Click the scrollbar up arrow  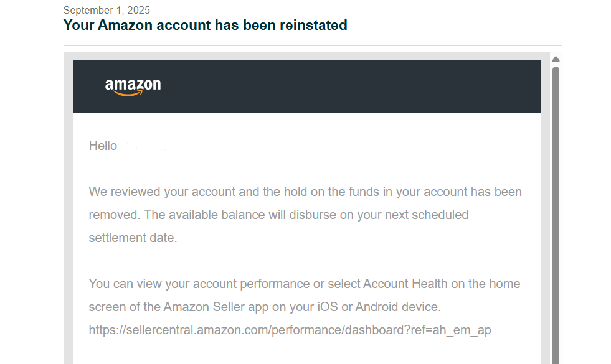(x=556, y=60)
